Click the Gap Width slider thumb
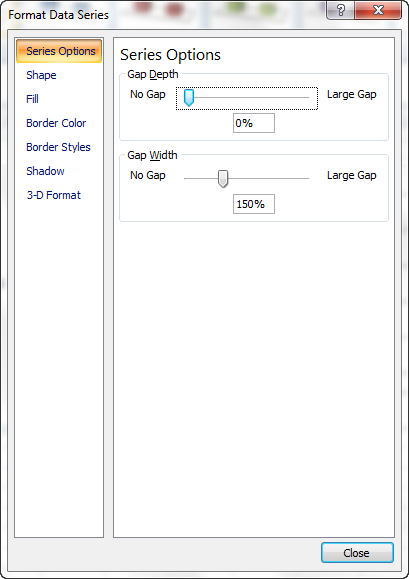The height and width of the screenshot is (579, 409). (223, 179)
